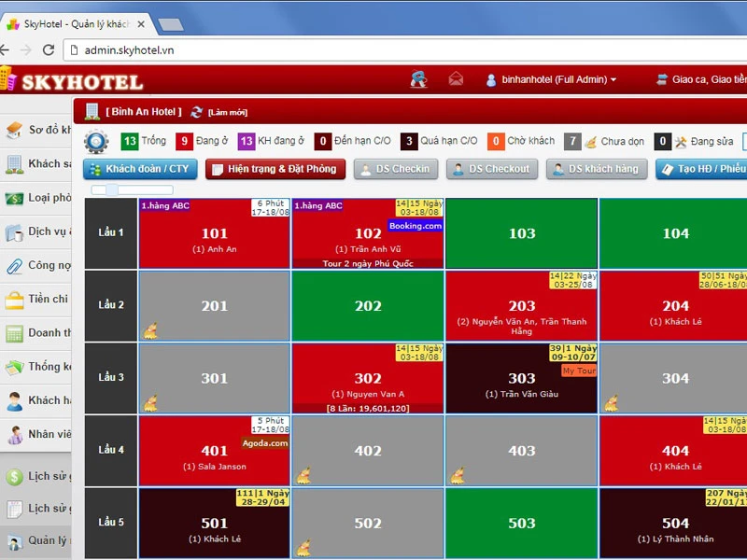Click the DS Checkout button
The width and height of the screenshot is (747, 560).
click(x=492, y=169)
